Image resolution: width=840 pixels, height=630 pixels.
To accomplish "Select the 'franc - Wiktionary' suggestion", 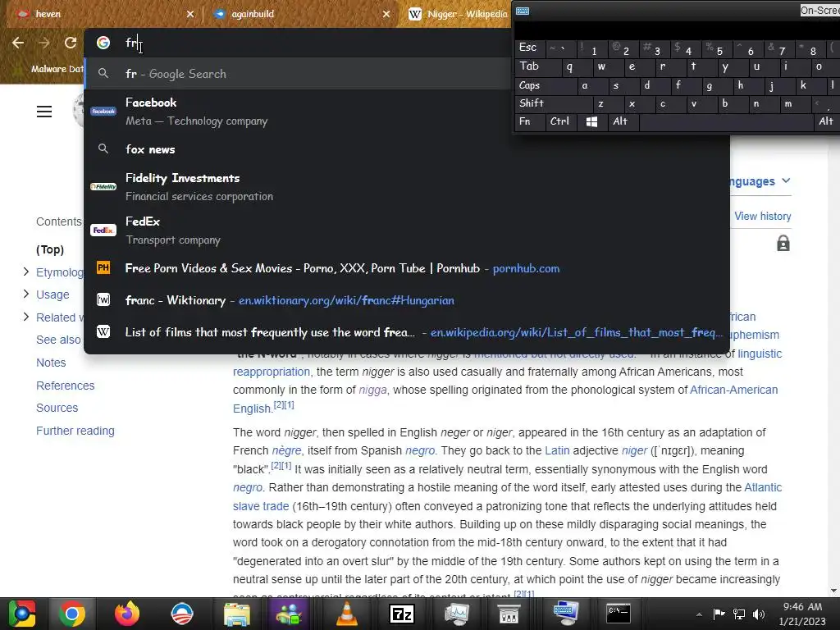I will point(407,300).
